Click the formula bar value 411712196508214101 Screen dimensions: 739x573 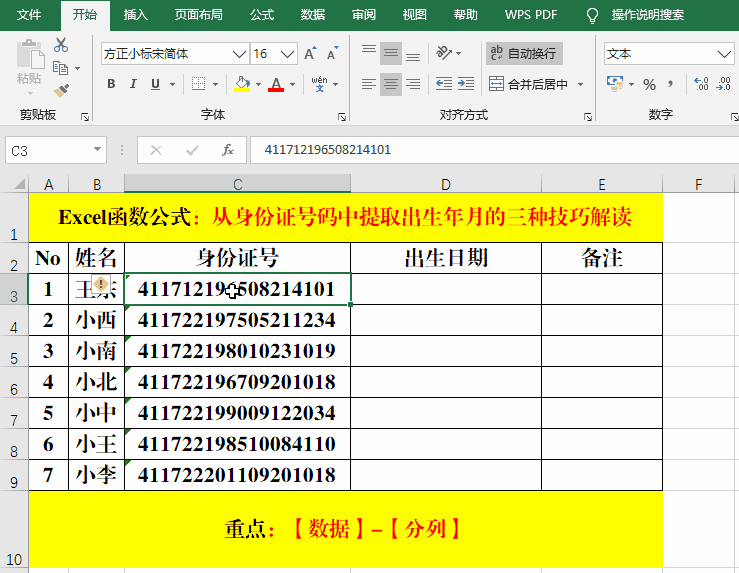tap(328, 150)
